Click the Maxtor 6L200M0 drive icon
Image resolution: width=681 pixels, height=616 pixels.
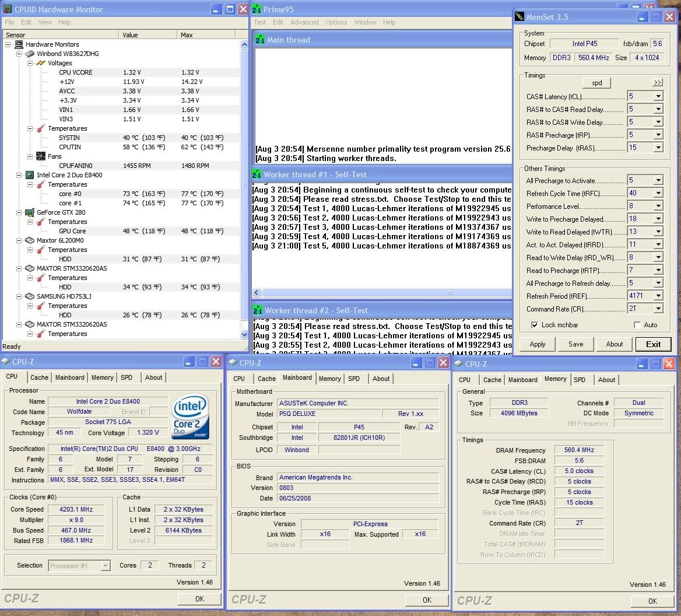click(30, 240)
